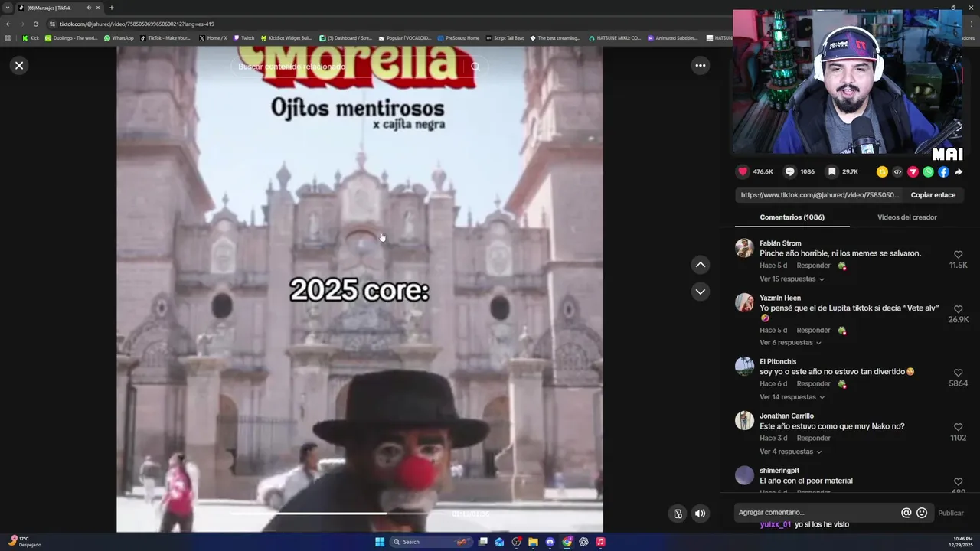Image resolution: width=980 pixels, height=551 pixels.
Task: Like shimeringpit's comment
Action: (958, 482)
